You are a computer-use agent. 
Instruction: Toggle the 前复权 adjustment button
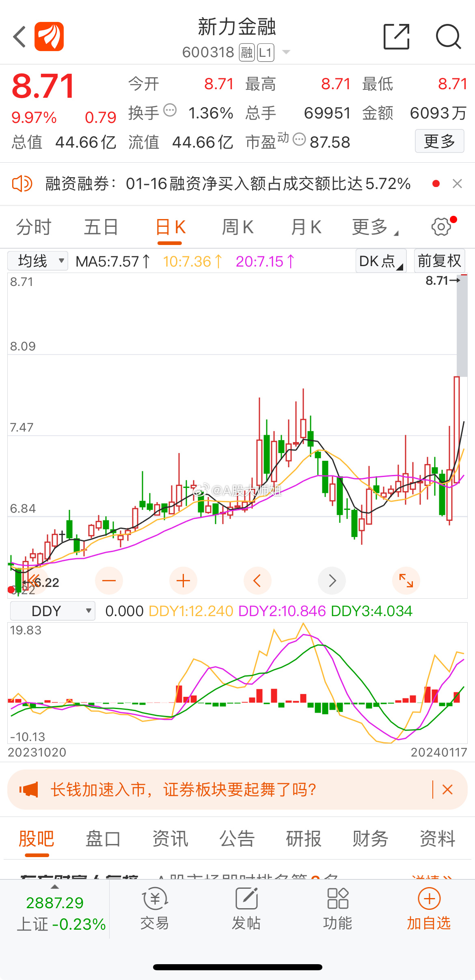(439, 261)
